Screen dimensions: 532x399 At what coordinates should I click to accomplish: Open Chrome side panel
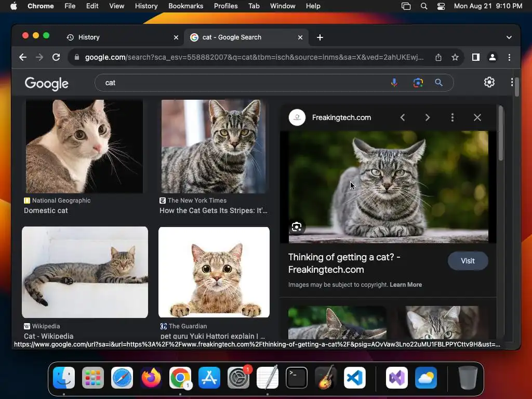476,57
